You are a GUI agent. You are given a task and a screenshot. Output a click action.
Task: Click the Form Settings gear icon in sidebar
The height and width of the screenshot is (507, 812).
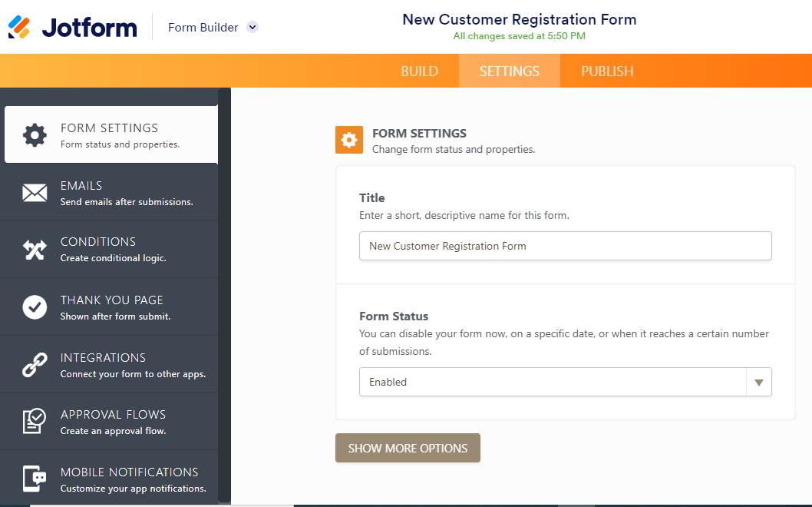[x=35, y=134]
